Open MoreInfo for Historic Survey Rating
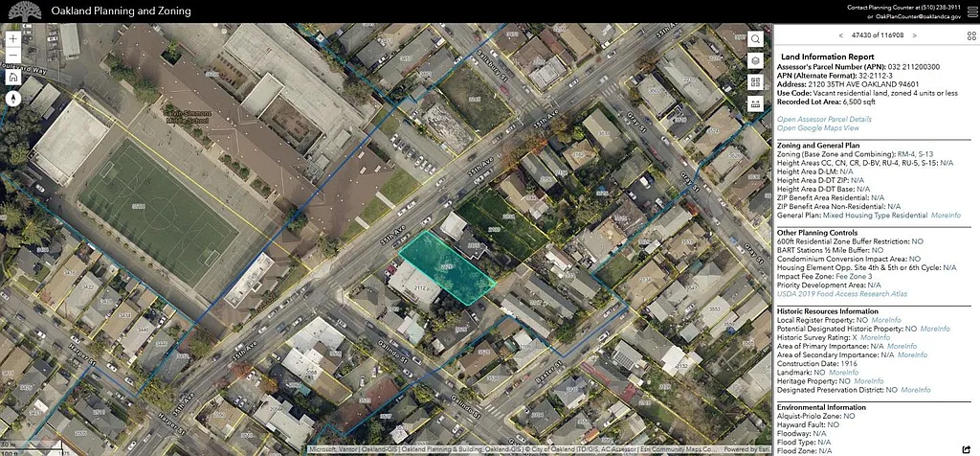 coord(875,337)
